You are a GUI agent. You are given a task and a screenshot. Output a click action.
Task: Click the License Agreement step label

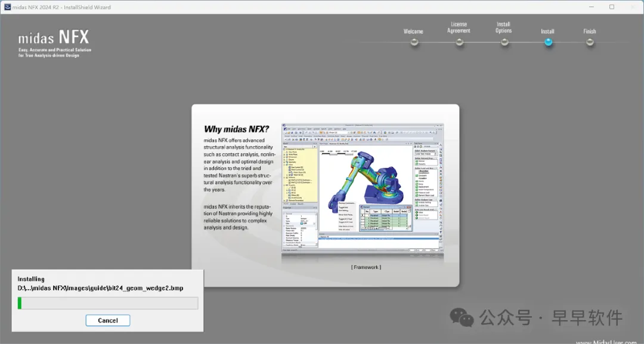pyautogui.click(x=459, y=27)
